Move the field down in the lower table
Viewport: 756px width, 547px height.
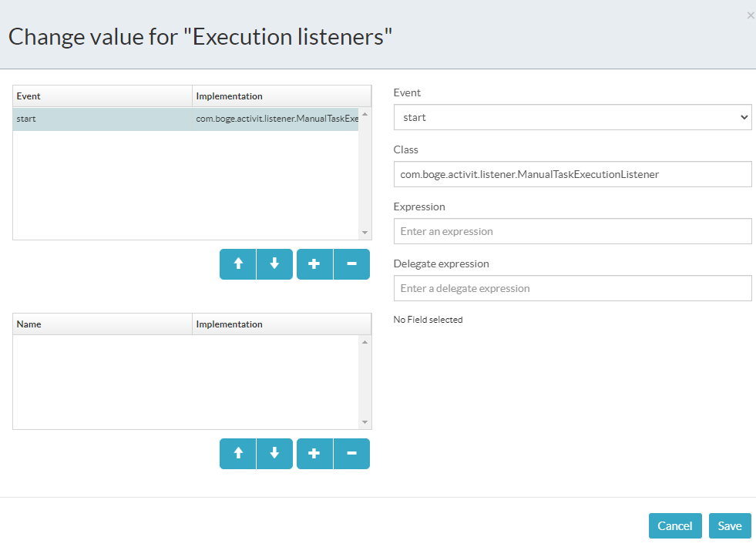point(274,454)
